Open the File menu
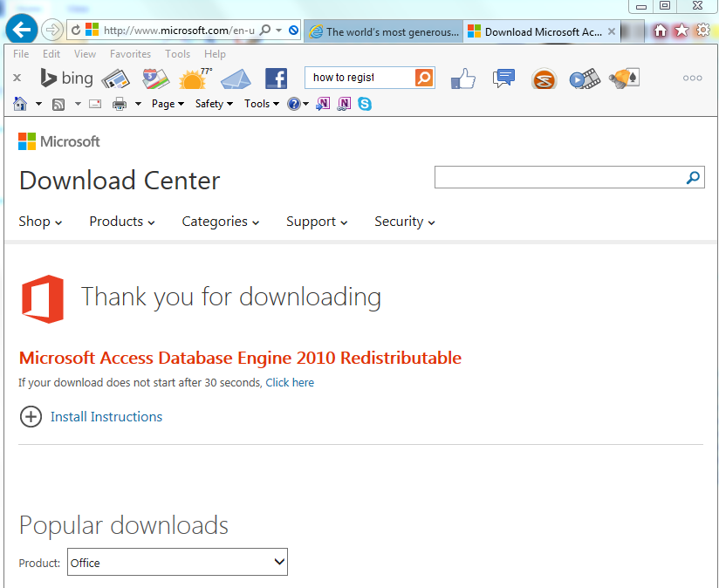This screenshot has height=588, width=719. [x=21, y=54]
